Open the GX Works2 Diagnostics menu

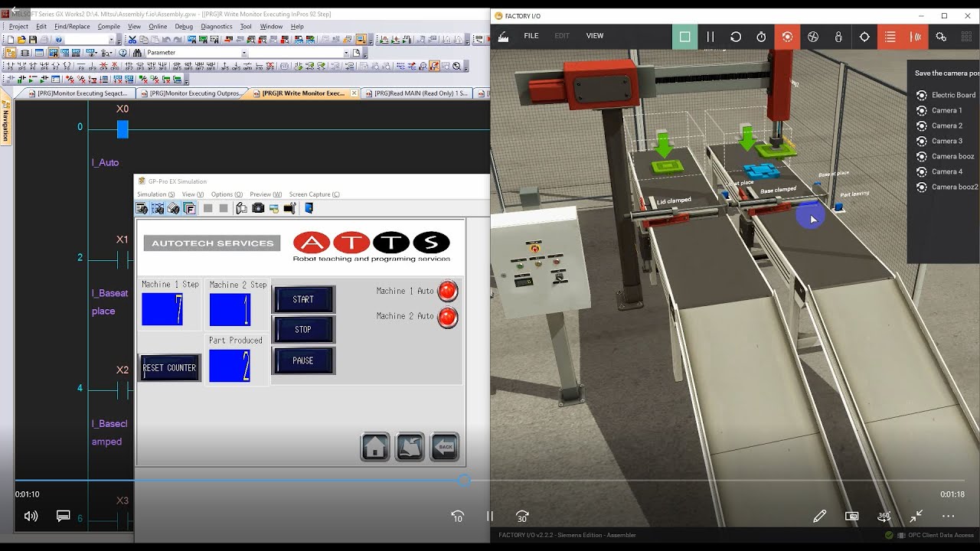point(217,26)
